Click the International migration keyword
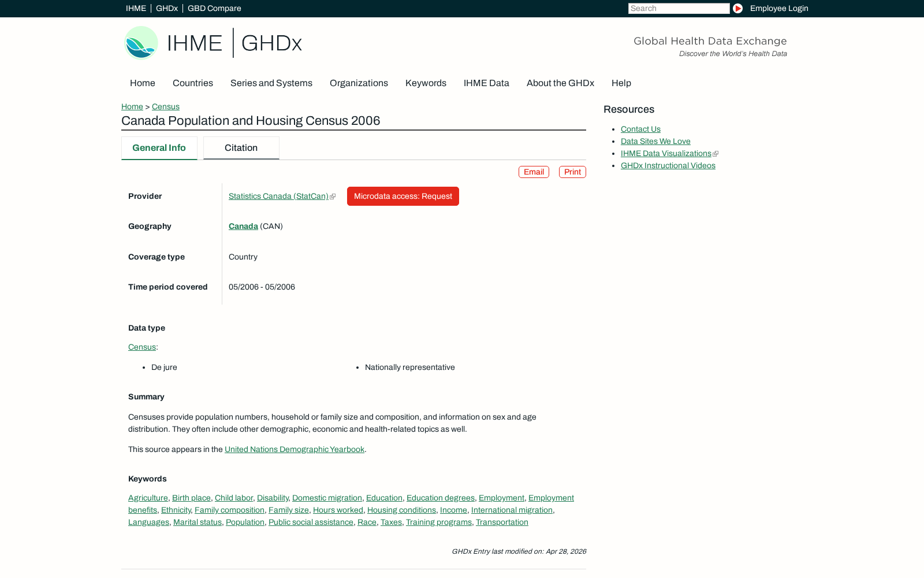Viewport: 924px width, 578px height. point(512,510)
